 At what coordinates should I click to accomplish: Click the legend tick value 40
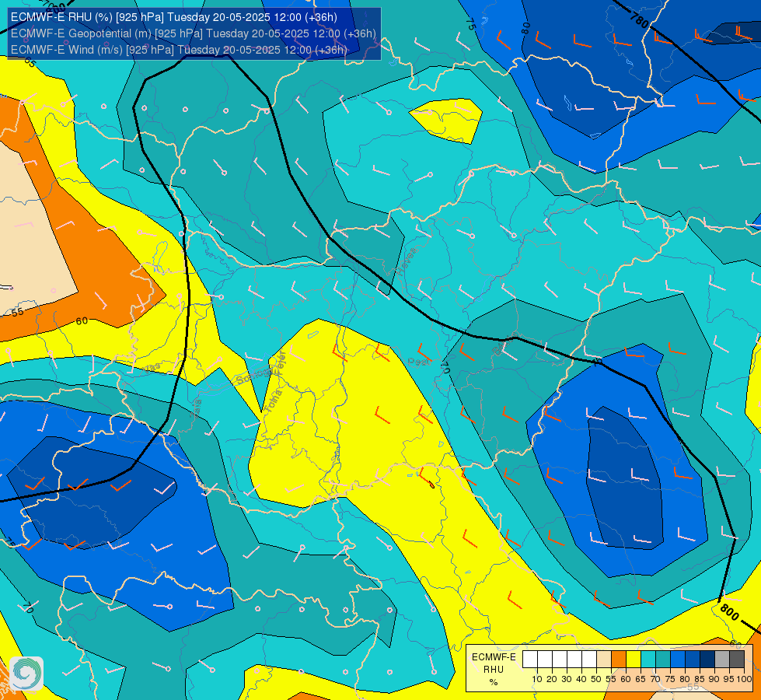coord(581,679)
